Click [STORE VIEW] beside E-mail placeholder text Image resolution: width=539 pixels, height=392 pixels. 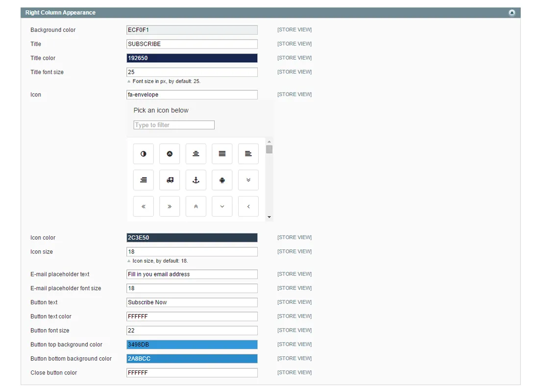[294, 274]
